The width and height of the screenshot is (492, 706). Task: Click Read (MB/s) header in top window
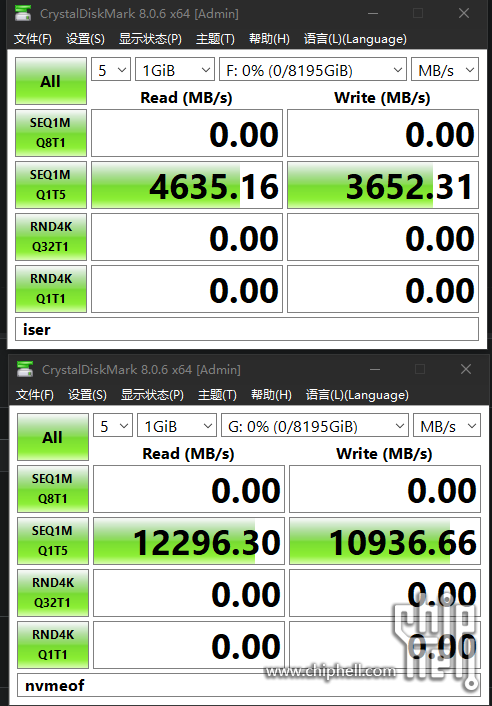186,97
